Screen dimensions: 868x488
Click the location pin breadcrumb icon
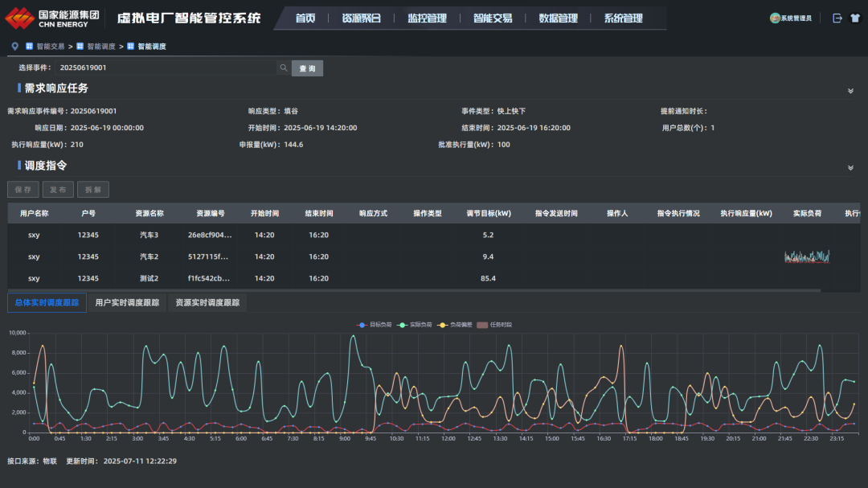(x=15, y=47)
